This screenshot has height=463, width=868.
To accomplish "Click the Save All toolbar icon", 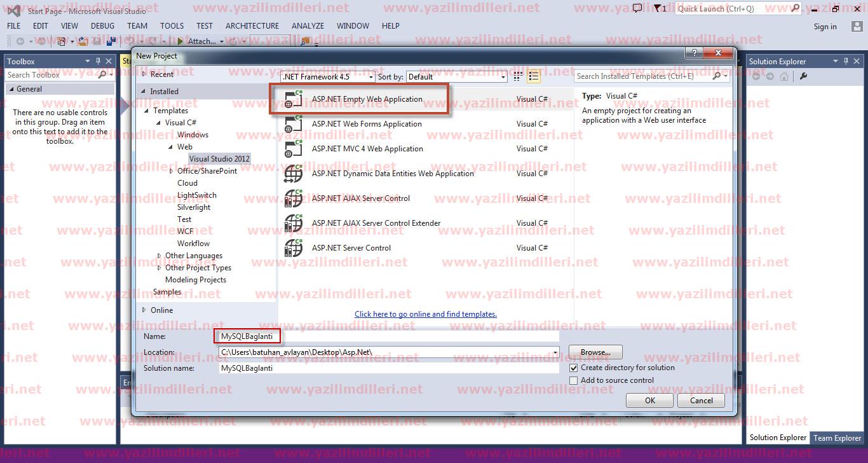I will [110, 41].
